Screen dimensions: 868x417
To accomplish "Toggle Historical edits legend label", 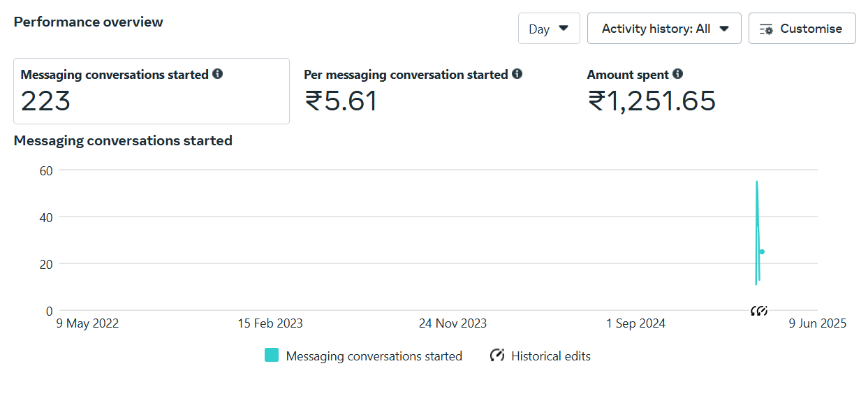I will 551,356.
